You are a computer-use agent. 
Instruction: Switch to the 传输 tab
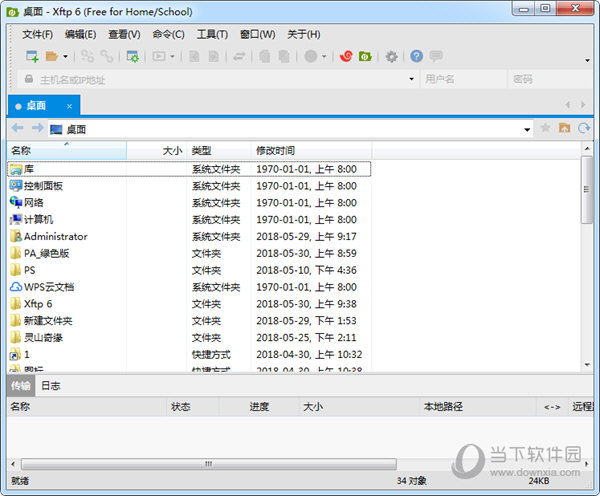[21, 385]
